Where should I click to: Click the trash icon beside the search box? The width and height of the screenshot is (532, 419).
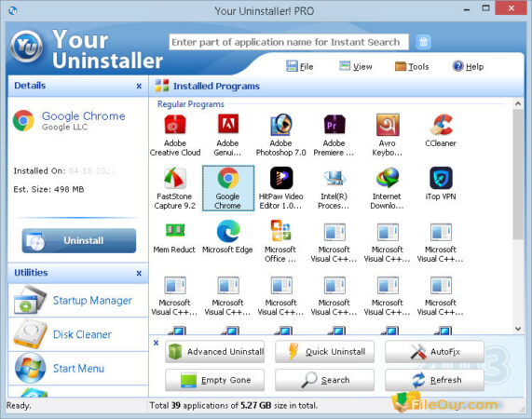423,42
